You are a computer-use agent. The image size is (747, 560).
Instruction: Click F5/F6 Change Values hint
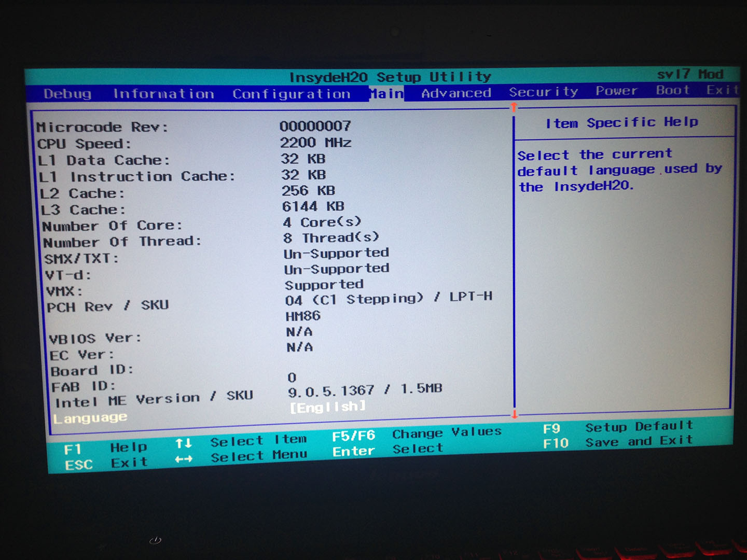click(417, 433)
